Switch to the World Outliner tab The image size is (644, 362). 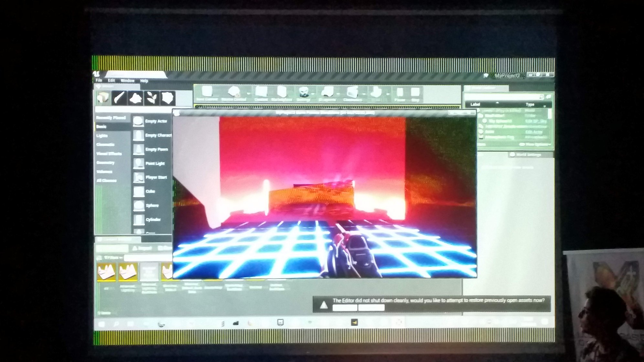pyautogui.click(x=486, y=88)
